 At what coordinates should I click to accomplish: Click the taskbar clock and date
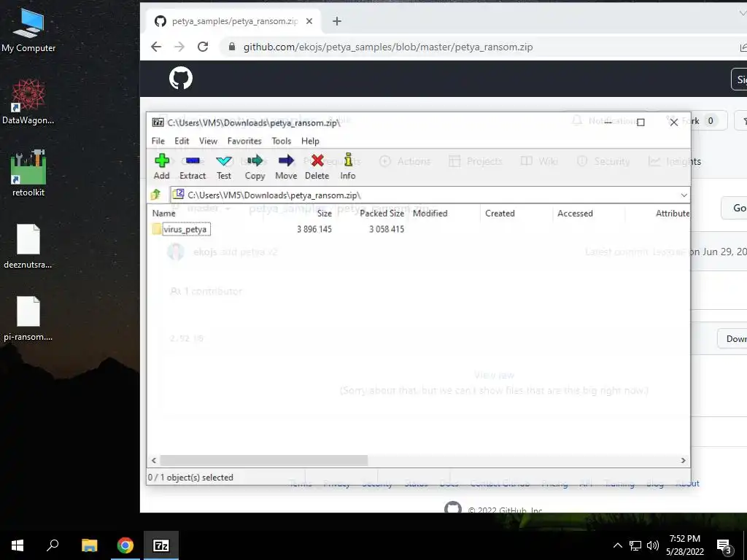684,545
